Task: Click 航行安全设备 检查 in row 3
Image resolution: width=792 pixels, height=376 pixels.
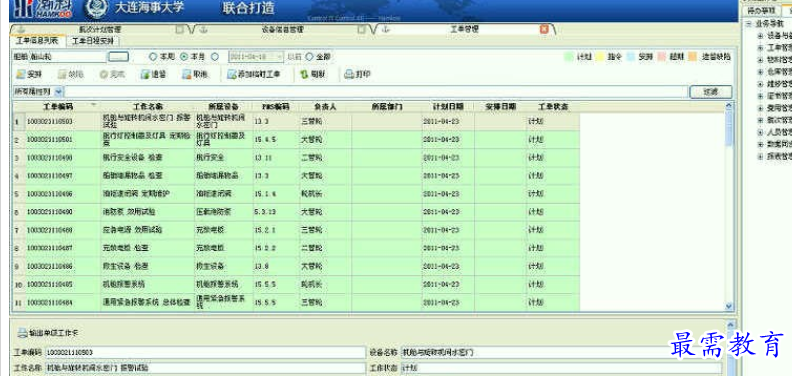Action: tap(132, 158)
